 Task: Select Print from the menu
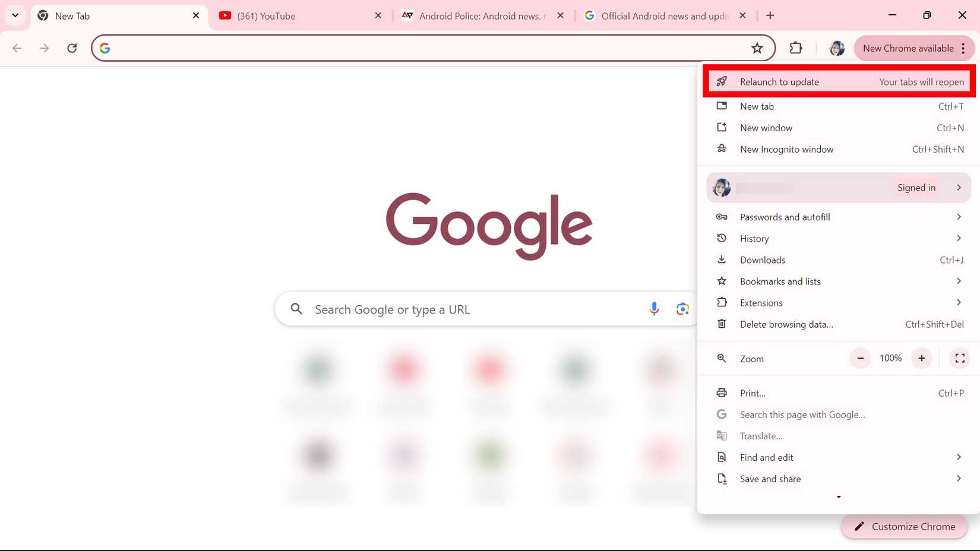[x=753, y=392]
